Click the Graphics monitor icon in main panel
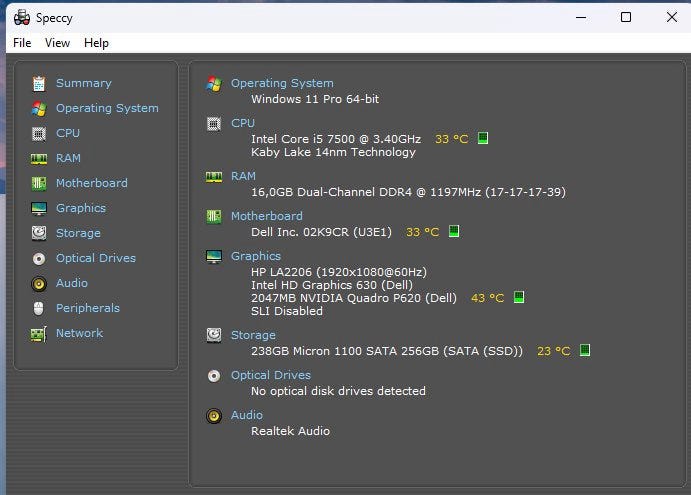This screenshot has height=495, width=691. [x=214, y=257]
